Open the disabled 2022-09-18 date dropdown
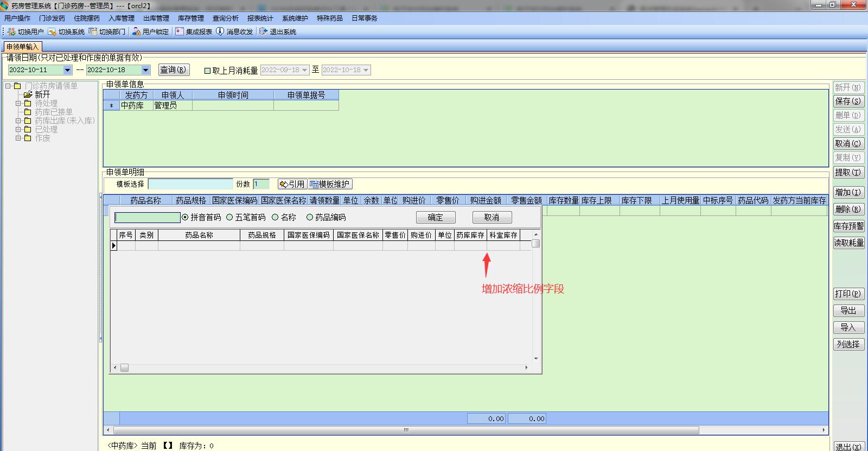 (304, 70)
